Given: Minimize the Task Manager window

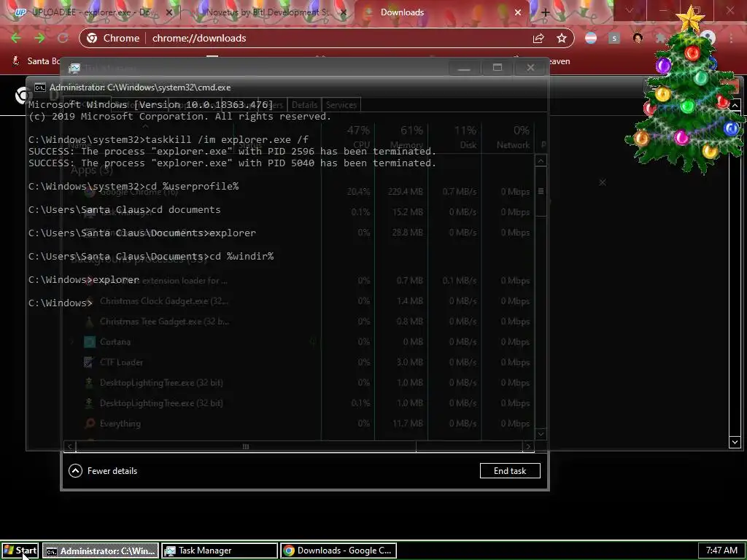Looking at the screenshot, I should click(x=463, y=68).
